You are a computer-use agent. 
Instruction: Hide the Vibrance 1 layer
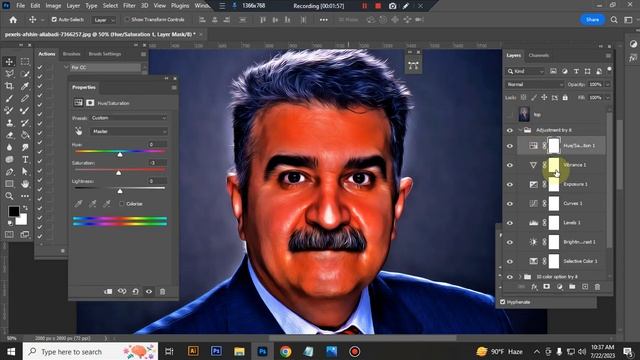(509, 165)
